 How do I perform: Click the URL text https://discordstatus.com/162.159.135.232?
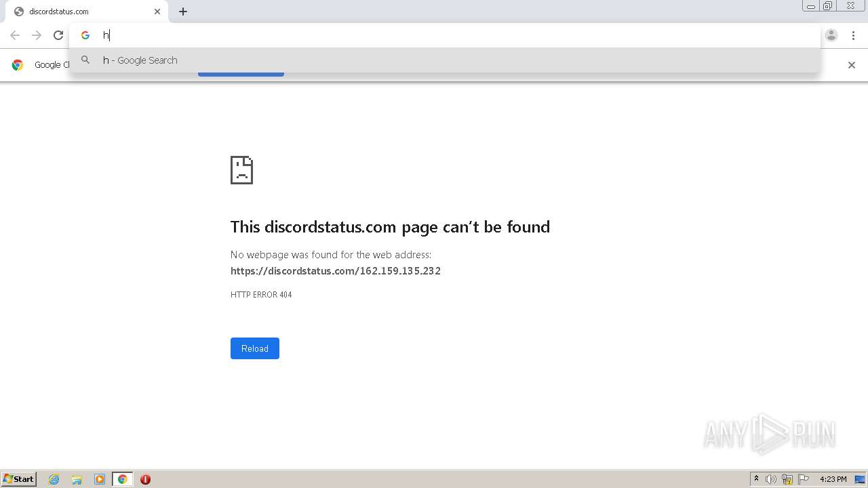click(x=336, y=271)
